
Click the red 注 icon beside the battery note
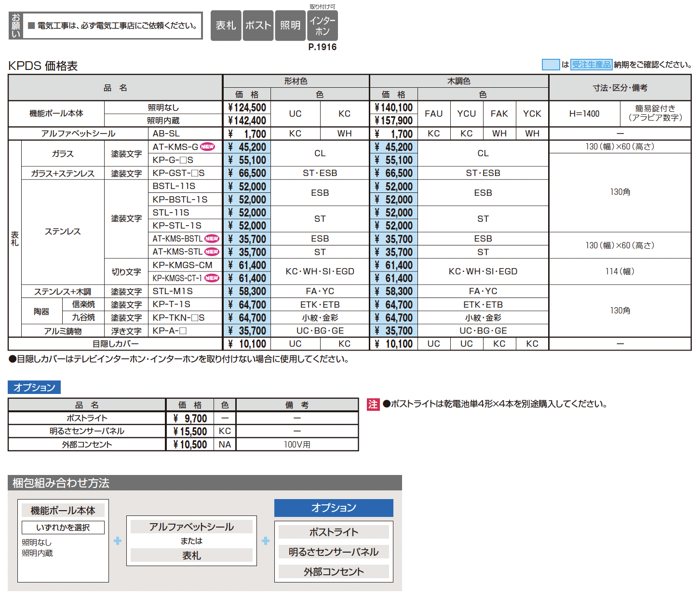(373, 404)
